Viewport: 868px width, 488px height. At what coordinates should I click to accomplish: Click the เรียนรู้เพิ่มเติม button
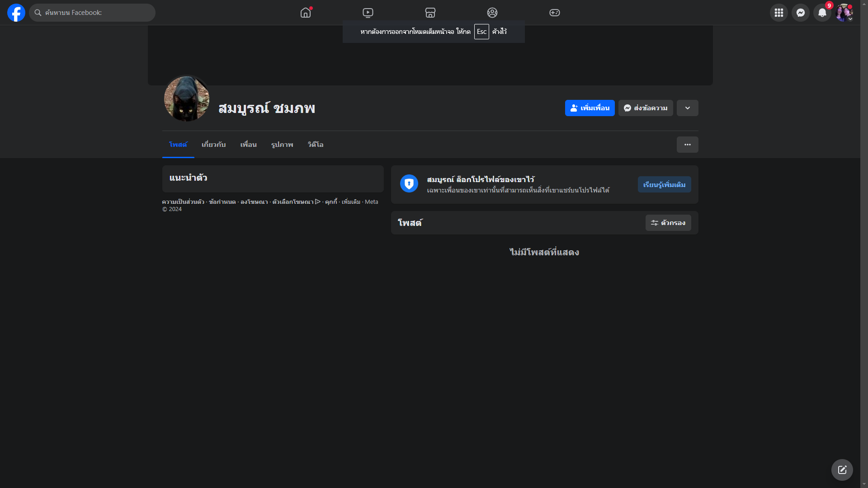point(664,184)
